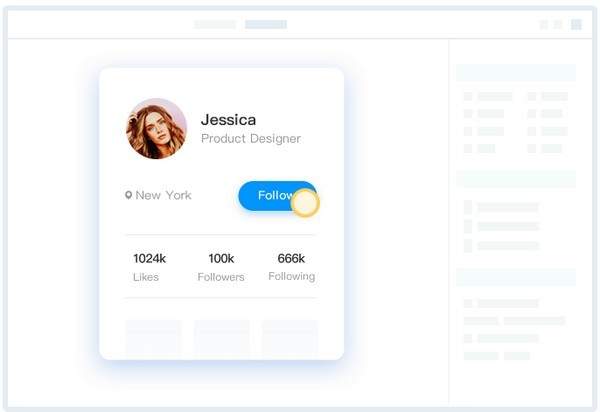
Task: Open the last placeholder thumbnail in profile card
Action: click(290, 337)
